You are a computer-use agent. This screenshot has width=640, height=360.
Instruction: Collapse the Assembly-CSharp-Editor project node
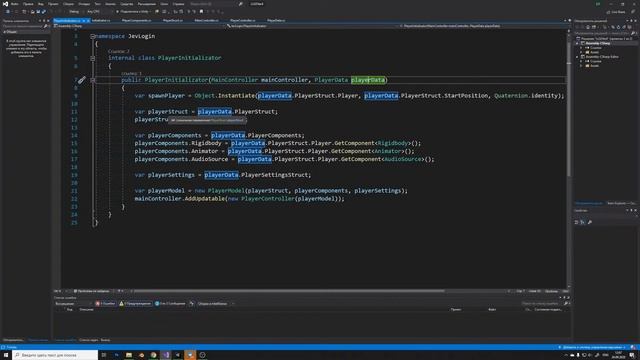click(577, 57)
